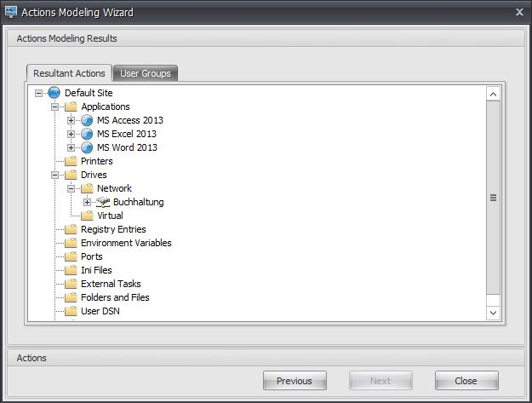This screenshot has width=532, height=403.
Task: Expand the MS Word 2013 node
Action: pyautogui.click(x=71, y=147)
